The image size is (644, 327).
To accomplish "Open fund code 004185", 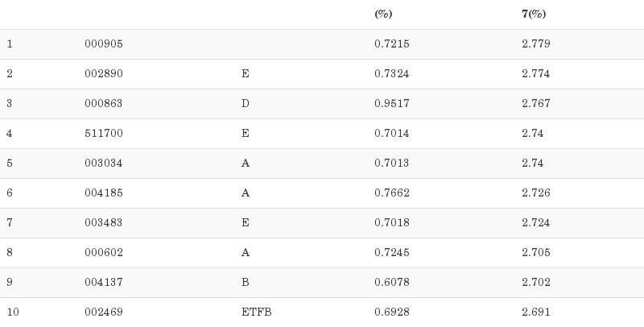I will coord(103,193).
